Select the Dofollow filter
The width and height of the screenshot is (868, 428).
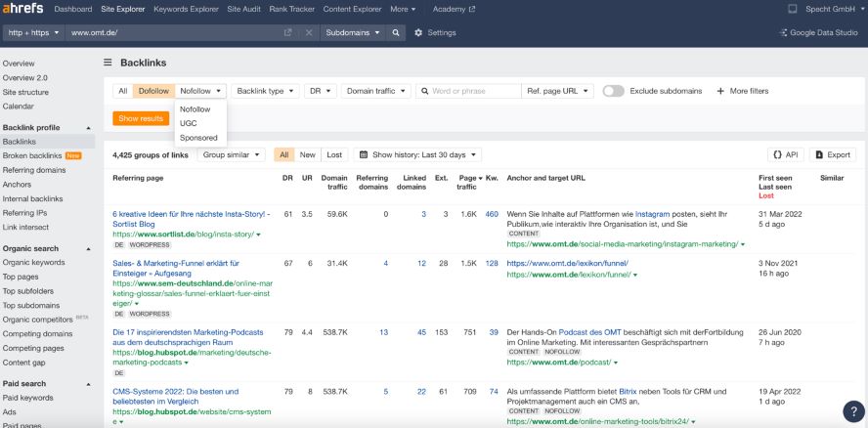pyautogui.click(x=153, y=91)
